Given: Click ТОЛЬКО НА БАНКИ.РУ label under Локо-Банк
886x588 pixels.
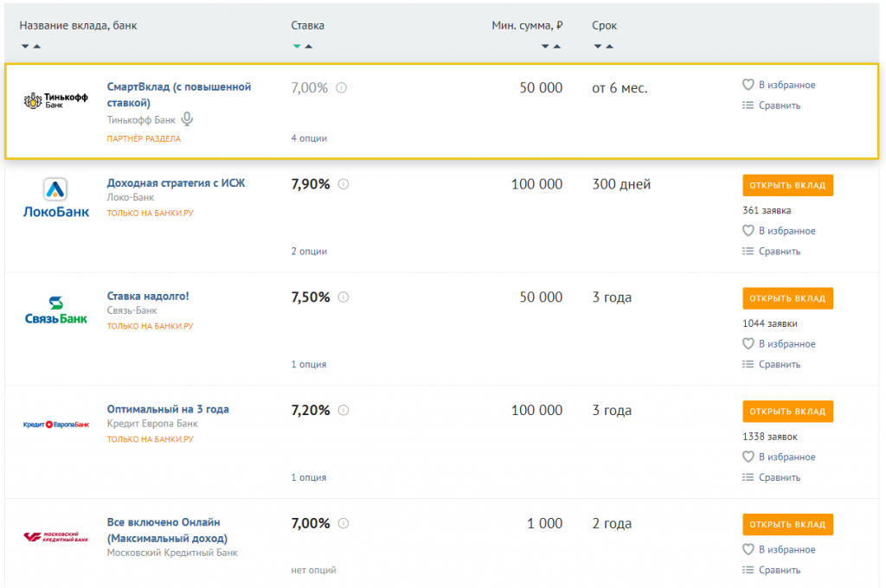Looking at the screenshot, I should pyautogui.click(x=151, y=213).
